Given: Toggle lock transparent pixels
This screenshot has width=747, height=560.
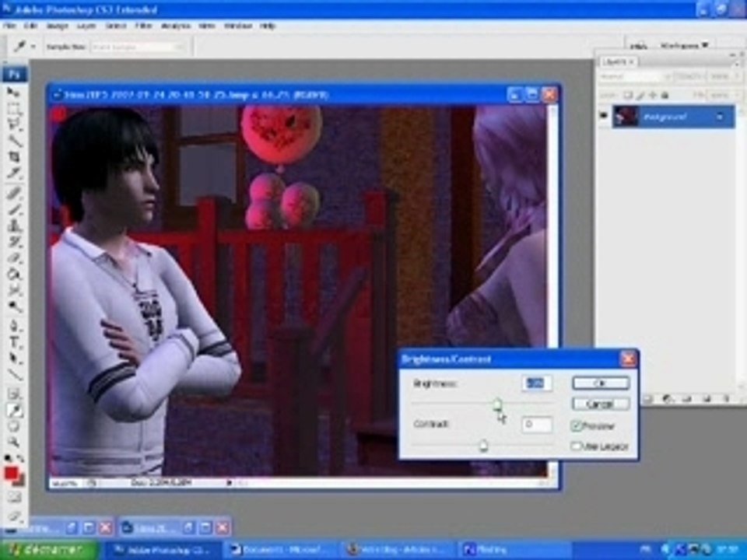Looking at the screenshot, I should coord(628,96).
